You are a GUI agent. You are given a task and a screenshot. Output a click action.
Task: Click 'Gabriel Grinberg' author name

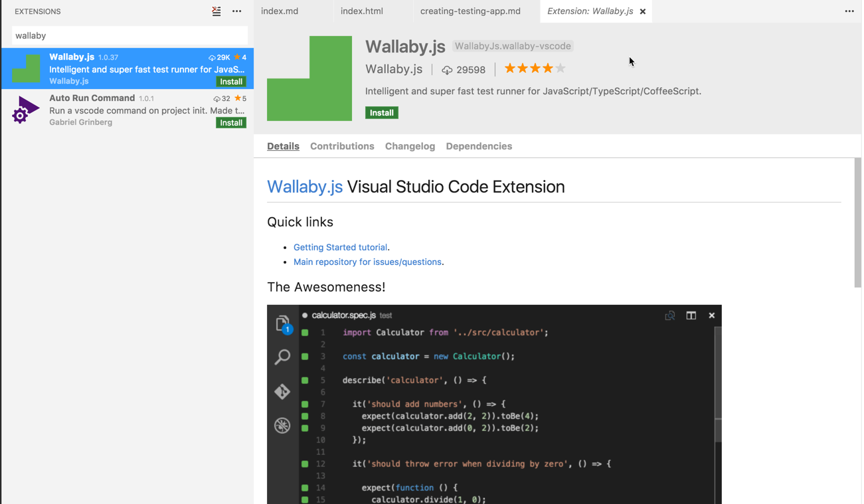(80, 122)
